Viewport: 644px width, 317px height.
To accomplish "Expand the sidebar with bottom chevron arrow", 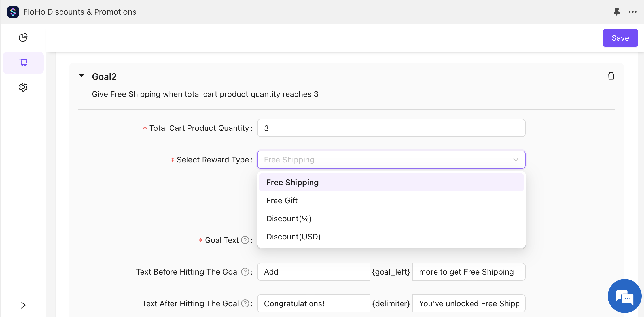I will pyautogui.click(x=23, y=305).
